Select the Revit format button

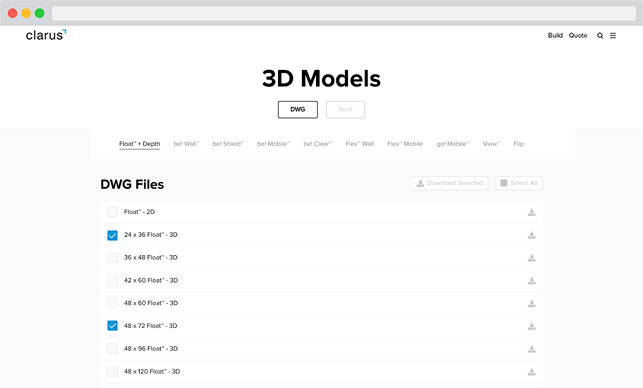coord(345,110)
